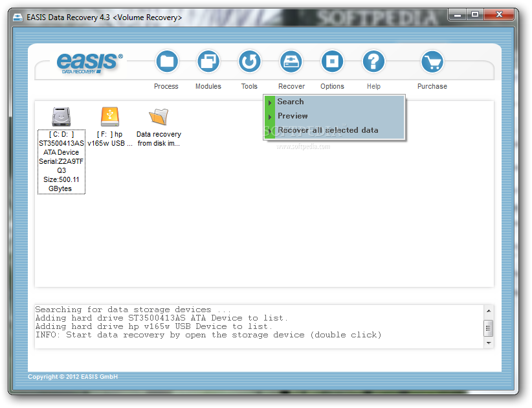Select the F: hp USB drive icon
Image resolution: width=532 pixels, height=408 pixels.
click(x=109, y=117)
